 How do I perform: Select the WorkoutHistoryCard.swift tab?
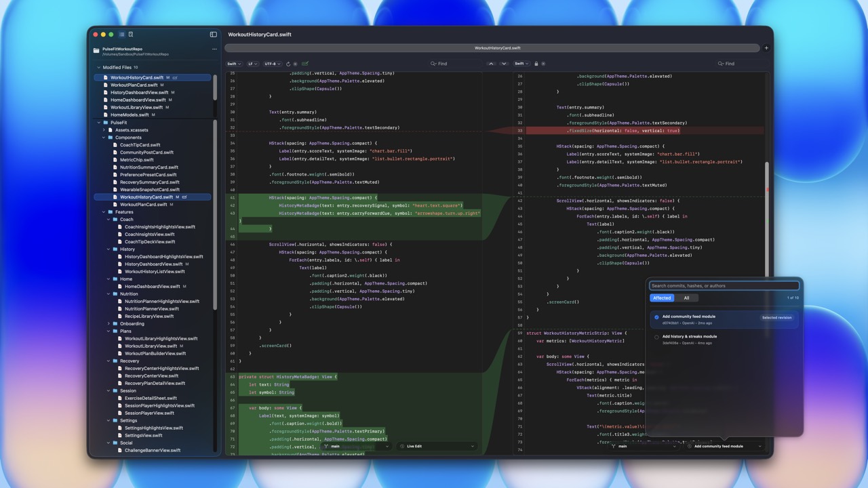coord(492,48)
